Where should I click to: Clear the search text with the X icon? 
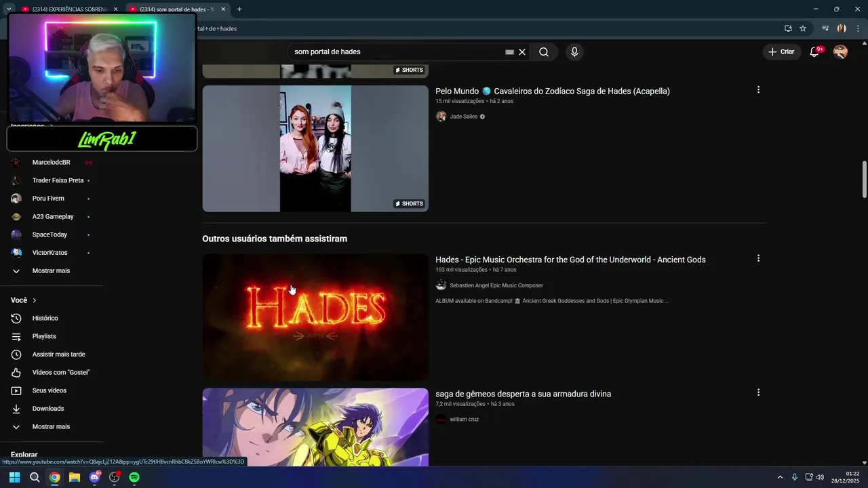pyautogui.click(x=522, y=52)
